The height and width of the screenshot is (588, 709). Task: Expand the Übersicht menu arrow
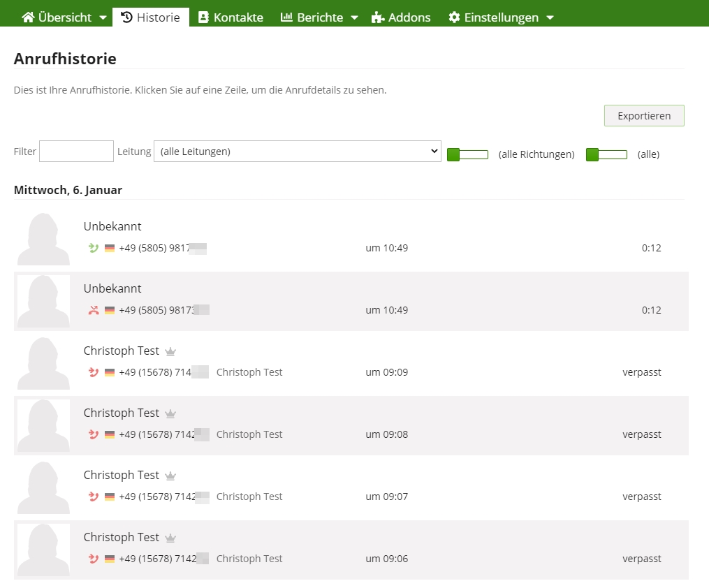(103, 17)
